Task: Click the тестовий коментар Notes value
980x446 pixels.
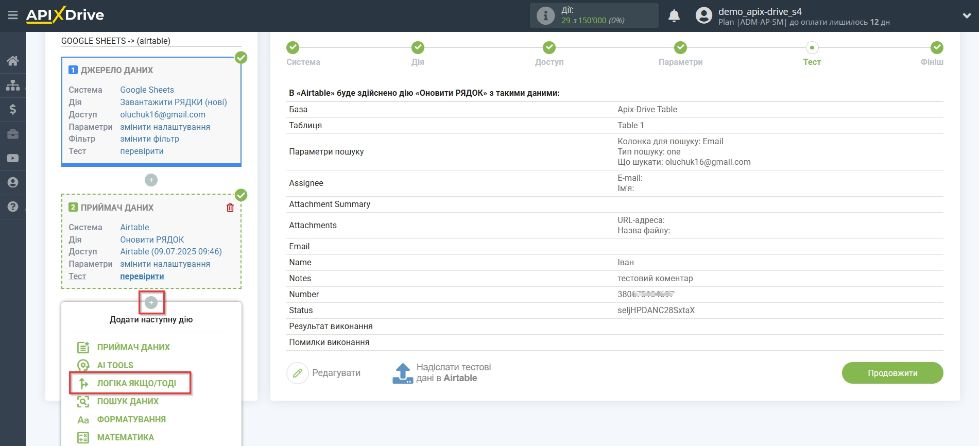Action: click(655, 279)
